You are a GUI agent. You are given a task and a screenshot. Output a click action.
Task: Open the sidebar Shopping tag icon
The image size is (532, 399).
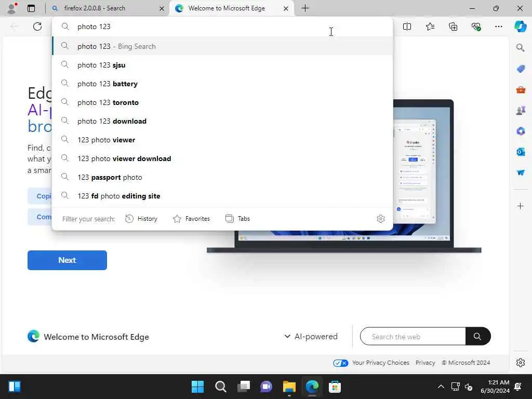[521, 69]
